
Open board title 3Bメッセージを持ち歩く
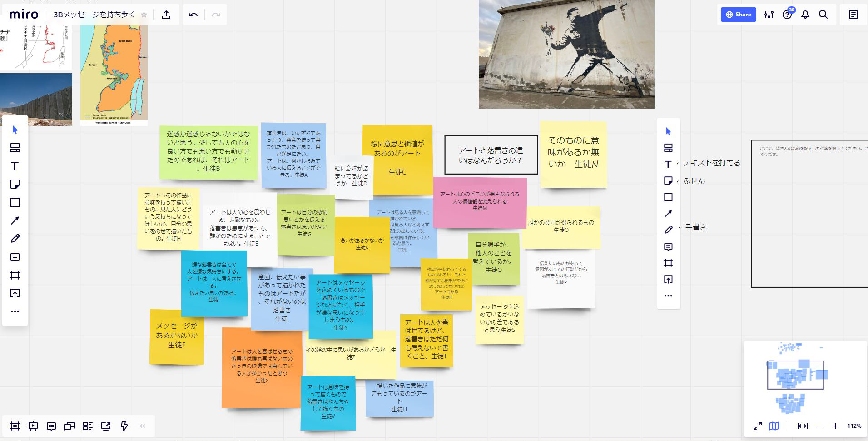click(x=94, y=15)
